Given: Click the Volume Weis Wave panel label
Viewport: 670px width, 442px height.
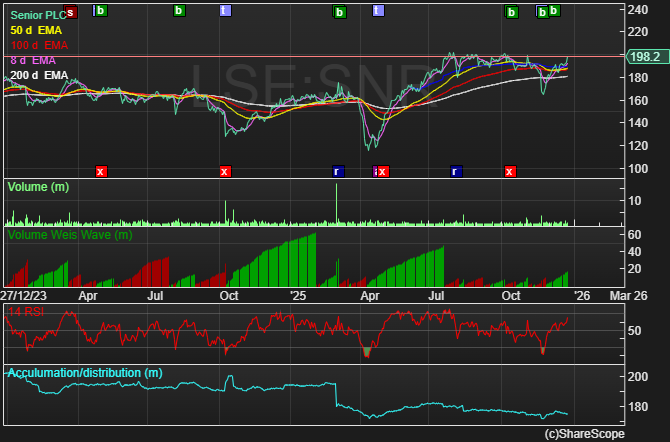Looking at the screenshot, I should coord(70,235).
